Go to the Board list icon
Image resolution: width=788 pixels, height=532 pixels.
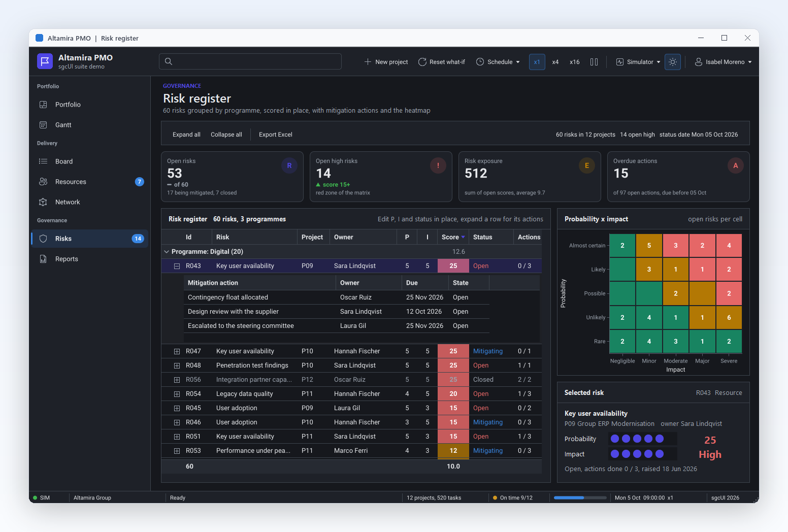point(43,161)
